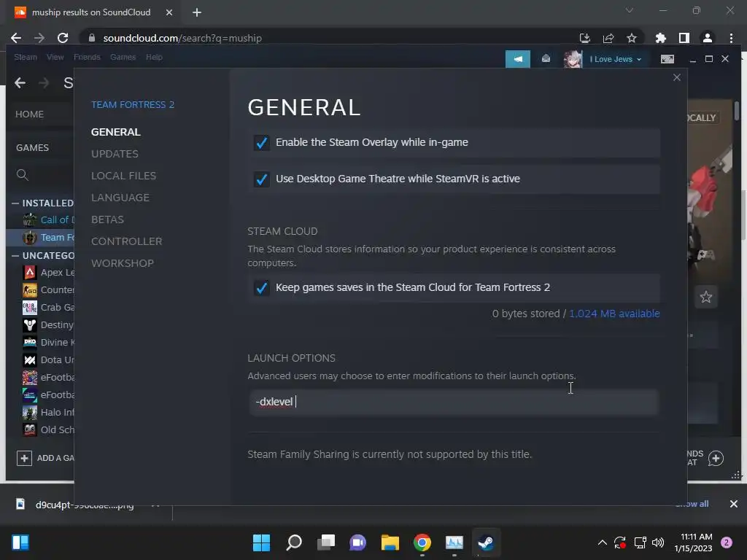747x560 pixels.
Task: Click ADD A GAME plus button
Action: coord(24,458)
